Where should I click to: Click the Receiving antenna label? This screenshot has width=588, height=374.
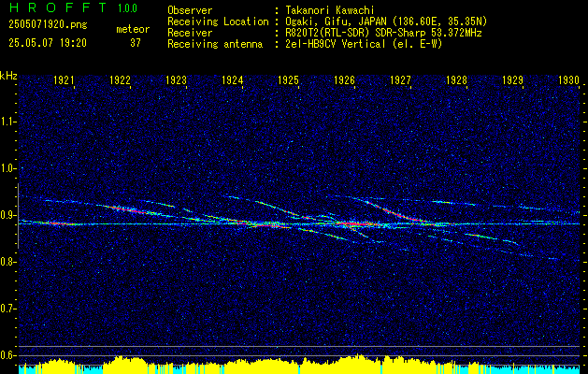pos(215,44)
